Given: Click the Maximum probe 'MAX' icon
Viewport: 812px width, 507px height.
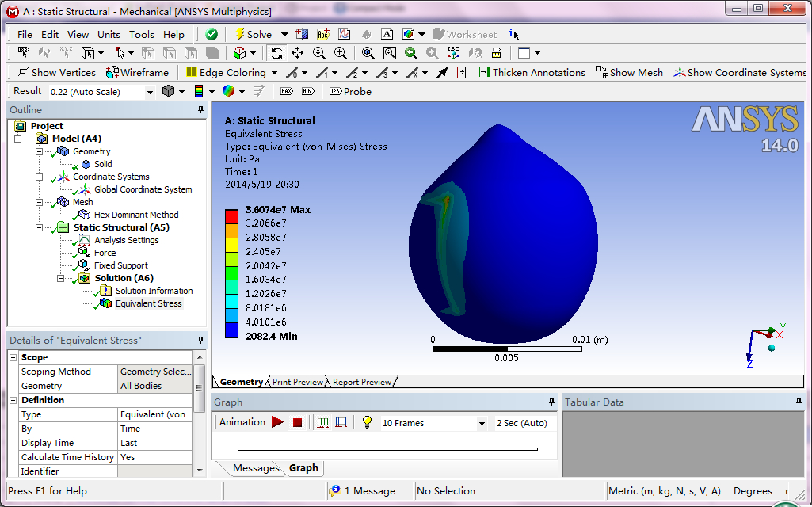Looking at the screenshot, I should 286,92.
